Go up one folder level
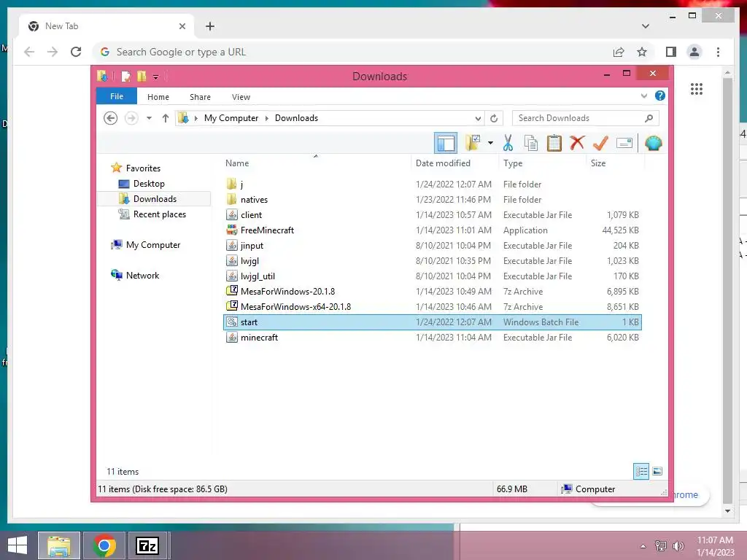 166,118
